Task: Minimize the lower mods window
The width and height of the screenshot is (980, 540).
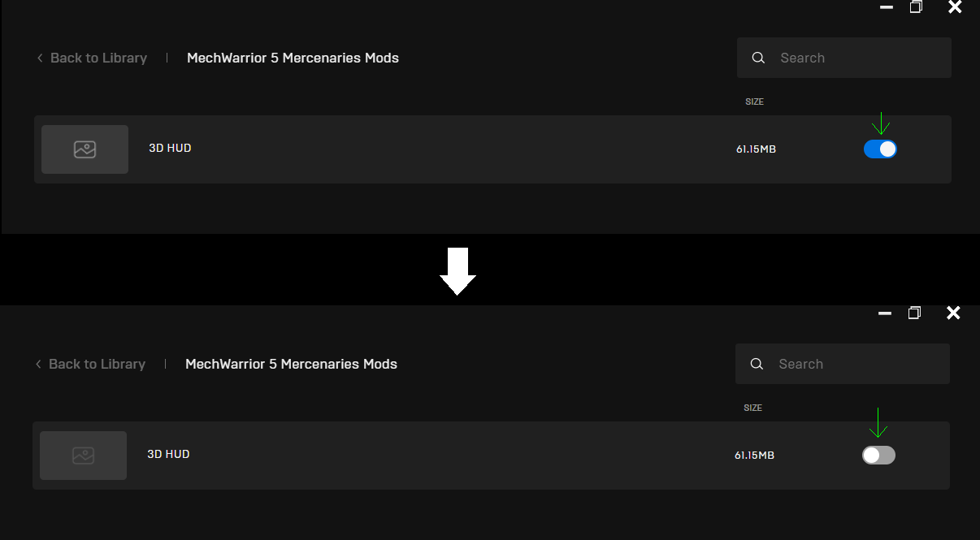Action: (x=885, y=313)
